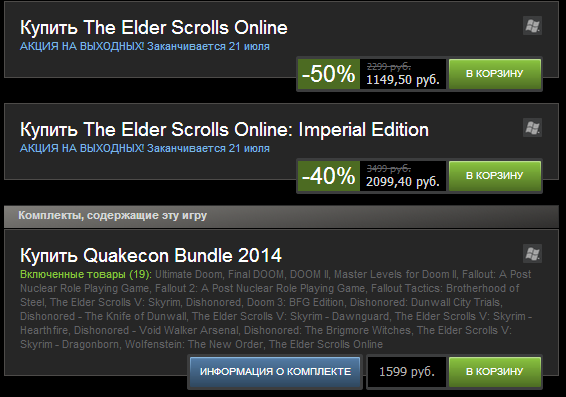The width and height of the screenshot is (566, 397).
Task: Click the Комплекты, содержащие эту игру header
Action: [x=113, y=215]
